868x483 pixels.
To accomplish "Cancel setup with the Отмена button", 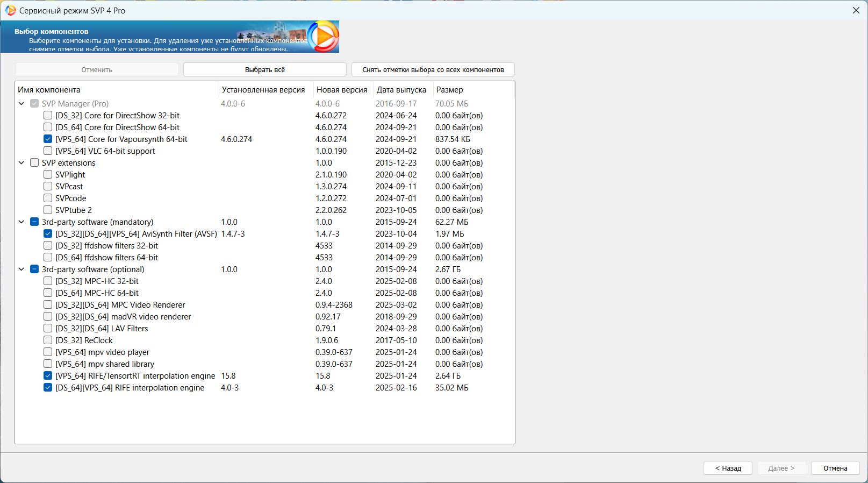I will point(835,468).
